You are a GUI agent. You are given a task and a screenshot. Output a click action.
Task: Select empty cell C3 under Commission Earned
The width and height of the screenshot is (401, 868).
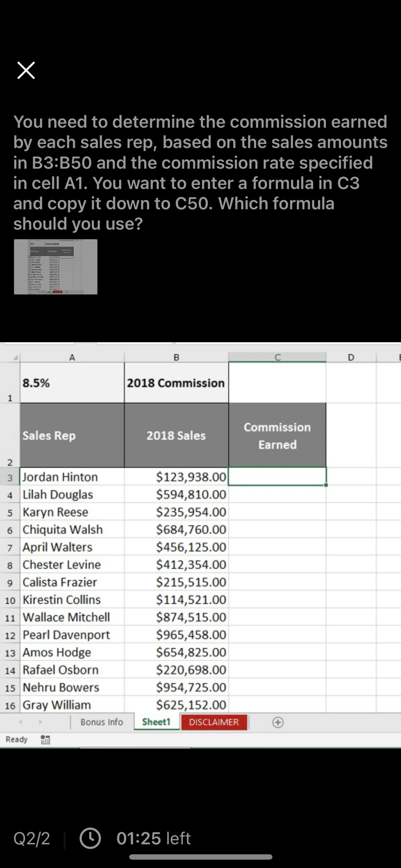point(277,476)
